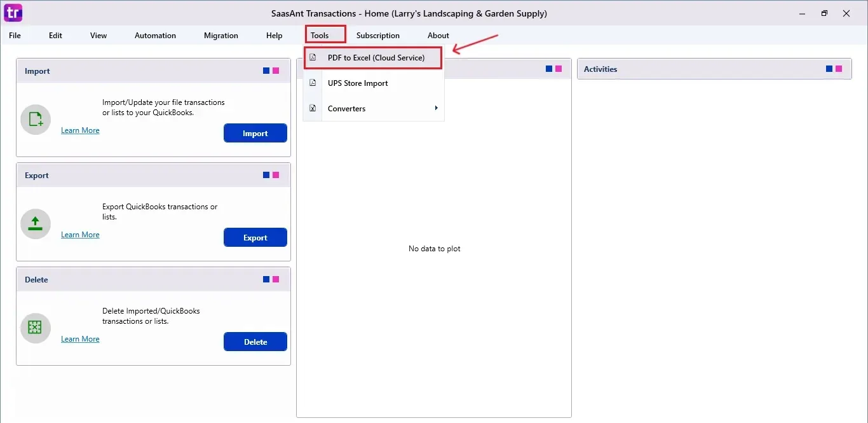The width and height of the screenshot is (868, 423).
Task: Click the blue Export button
Action: 255,237
